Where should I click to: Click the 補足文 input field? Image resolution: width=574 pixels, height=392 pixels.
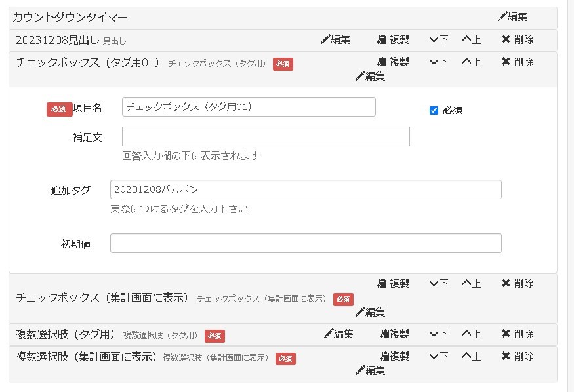coord(266,136)
